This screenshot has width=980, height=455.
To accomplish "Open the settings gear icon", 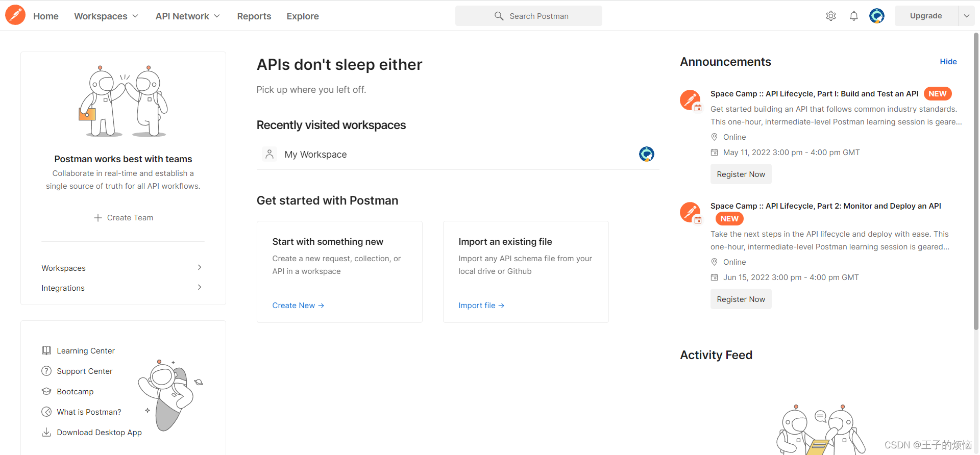I will tap(830, 16).
